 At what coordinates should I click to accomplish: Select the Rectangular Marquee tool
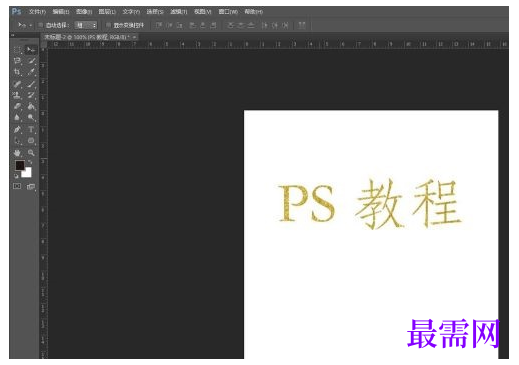point(17,50)
